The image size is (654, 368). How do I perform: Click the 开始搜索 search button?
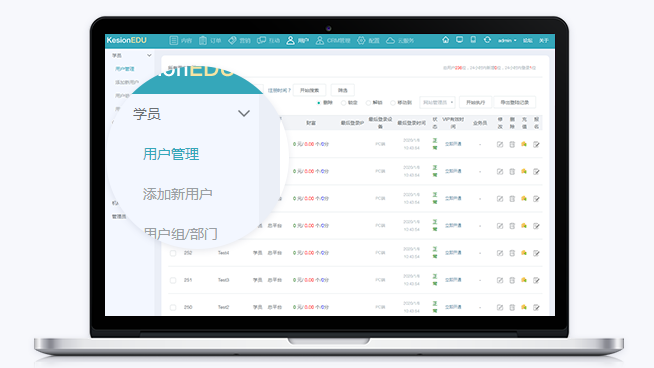click(x=309, y=90)
